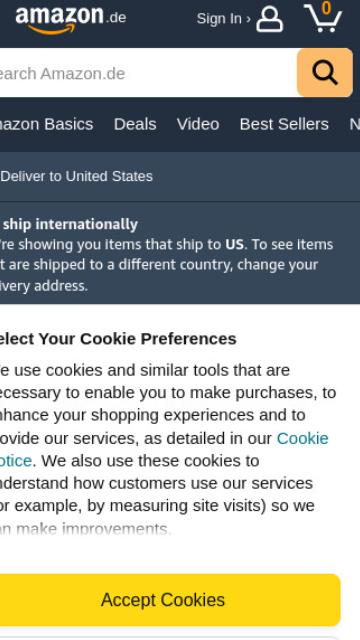Screen dimensions: 360x640
Task: Click the chevron next to Sign In
Action: click(249, 19)
